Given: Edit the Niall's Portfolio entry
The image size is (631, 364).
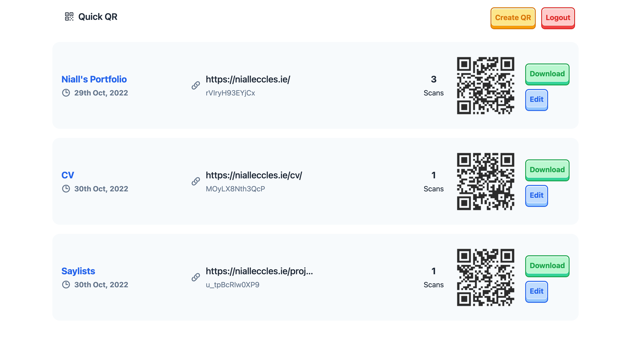Looking at the screenshot, I should point(536,100).
